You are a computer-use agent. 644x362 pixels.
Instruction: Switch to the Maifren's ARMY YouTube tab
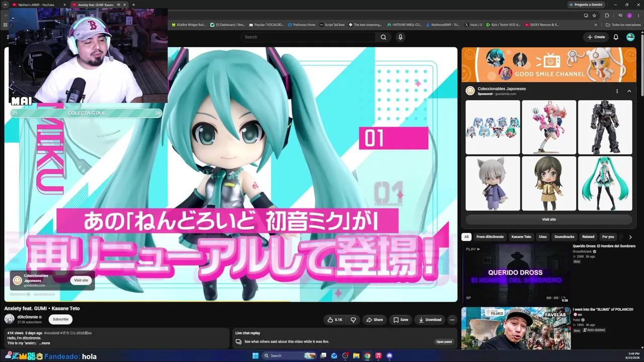point(39,5)
